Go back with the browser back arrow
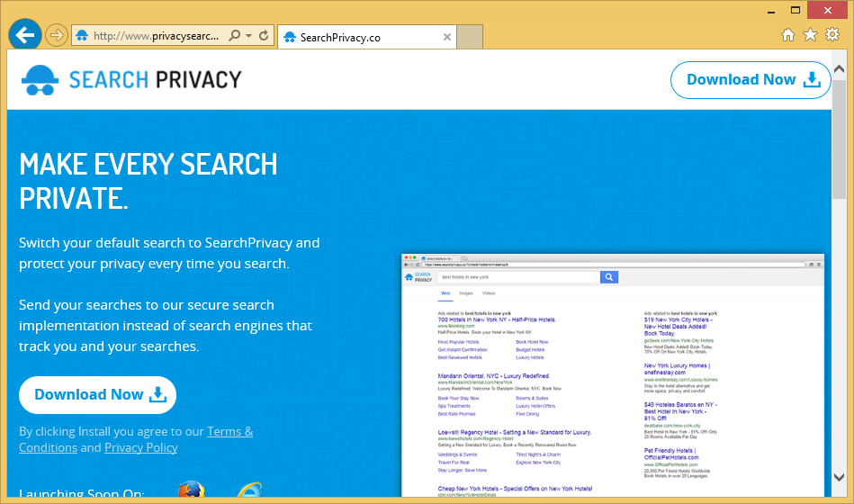 coord(25,35)
